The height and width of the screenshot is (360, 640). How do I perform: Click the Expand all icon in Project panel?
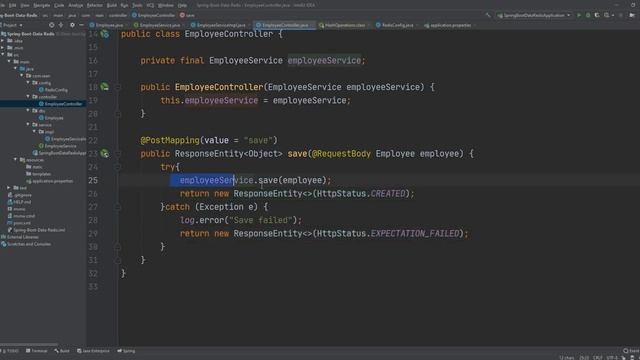point(61,25)
